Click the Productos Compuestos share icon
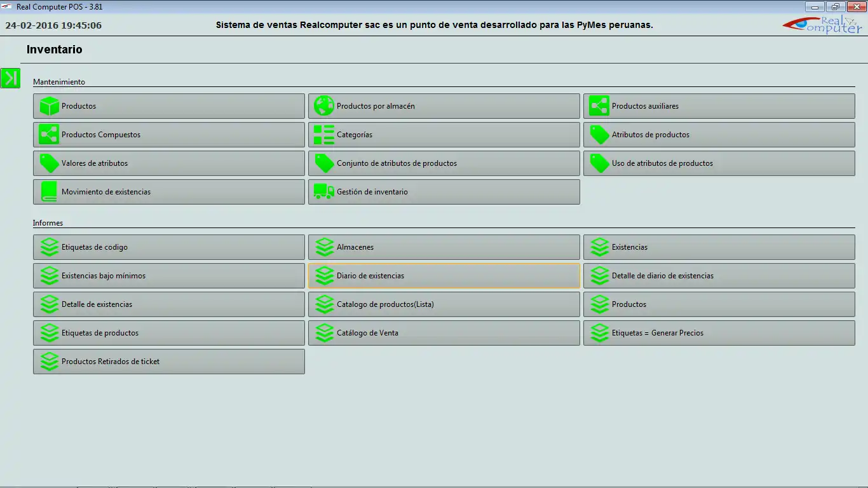 [49, 135]
